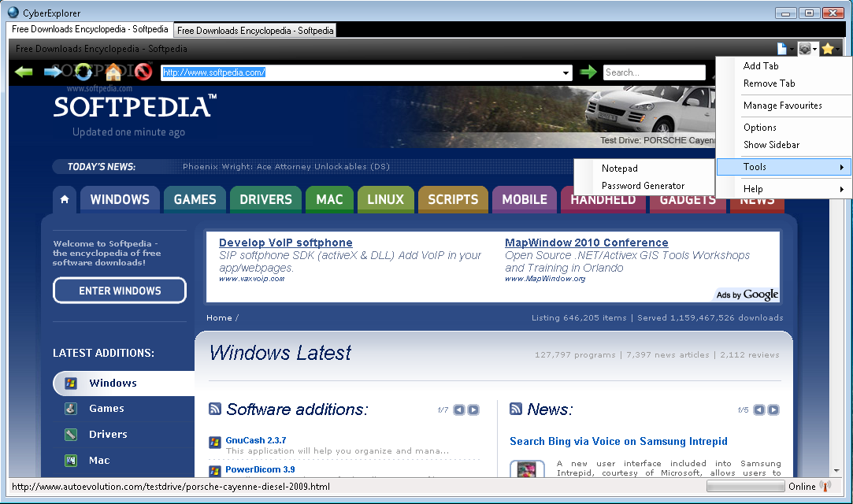Open Search Bing via Voice article
The image size is (853, 504).
click(x=618, y=442)
